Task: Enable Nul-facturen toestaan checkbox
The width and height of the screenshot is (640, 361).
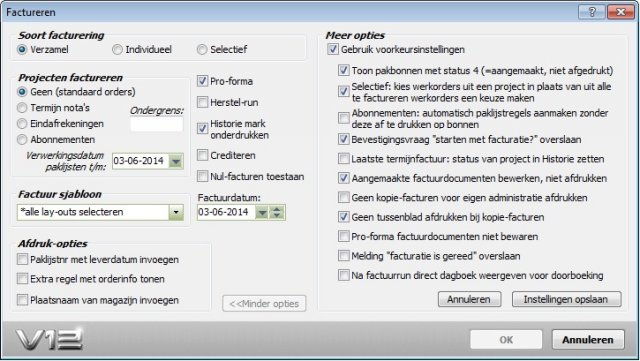Action: pyautogui.click(x=202, y=176)
